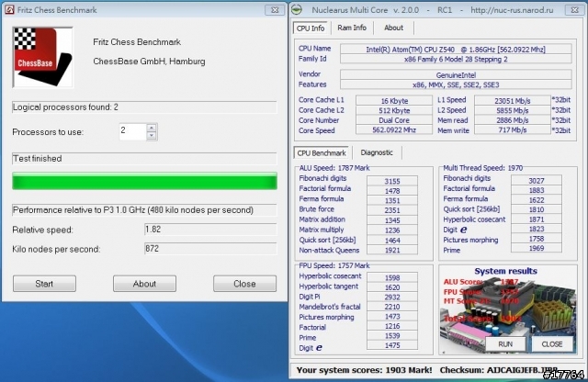
Task: Select the CPU Benchmark tab
Action: point(322,153)
